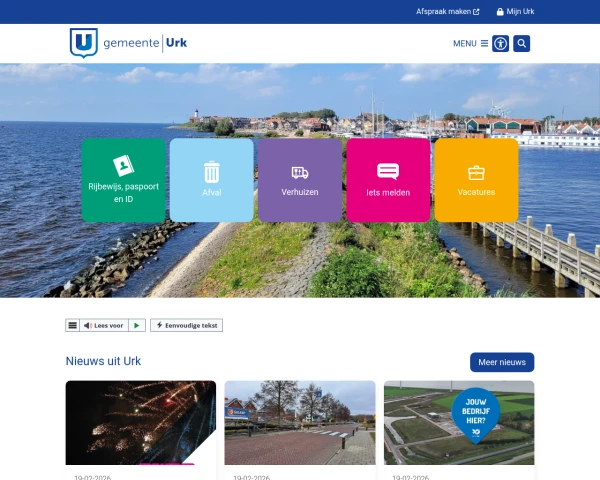This screenshot has height=480, width=600.
Task: Open the street crossing news thumbnail
Action: coord(300,422)
